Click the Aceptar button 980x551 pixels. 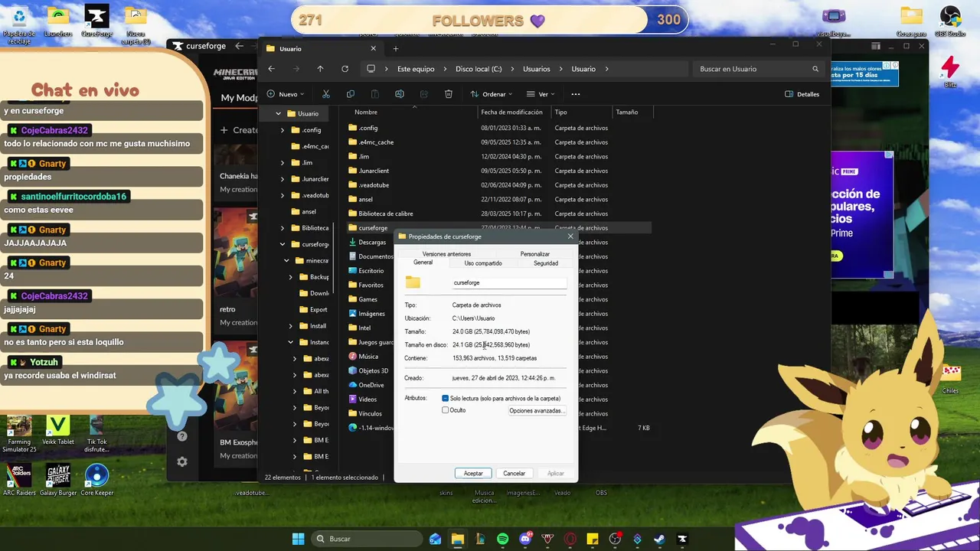pyautogui.click(x=473, y=473)
